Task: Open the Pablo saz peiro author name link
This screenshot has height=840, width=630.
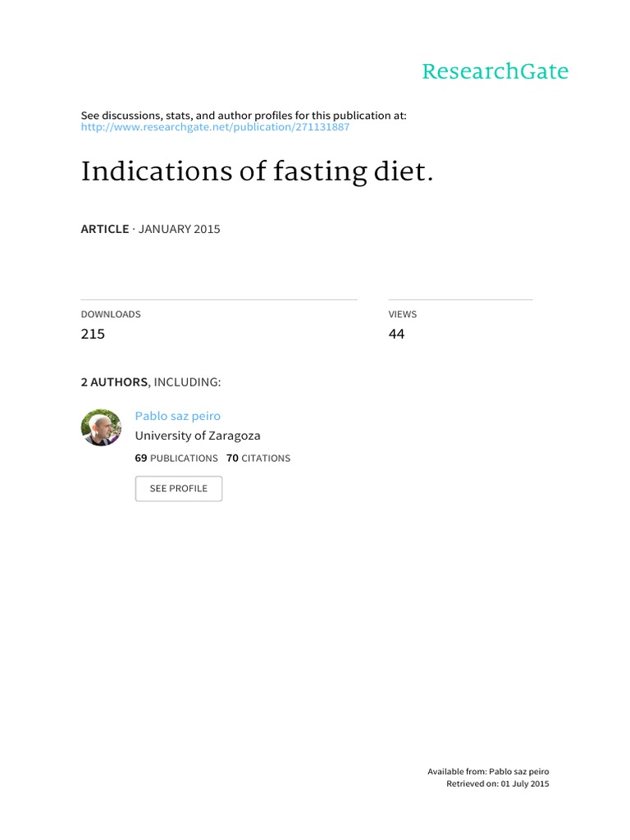Action: point(177,416)
